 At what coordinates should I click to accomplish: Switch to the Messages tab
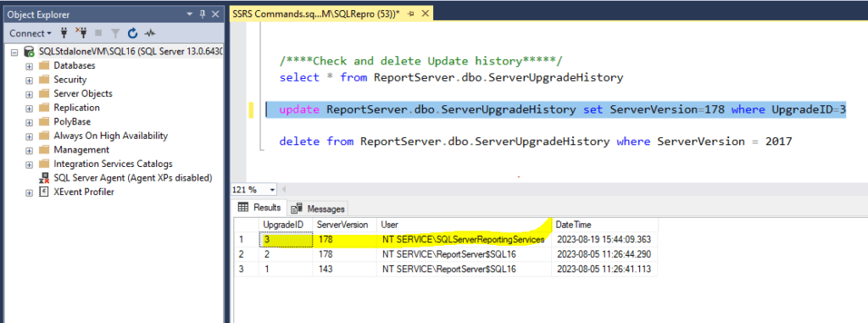click(x=319, y=209)
